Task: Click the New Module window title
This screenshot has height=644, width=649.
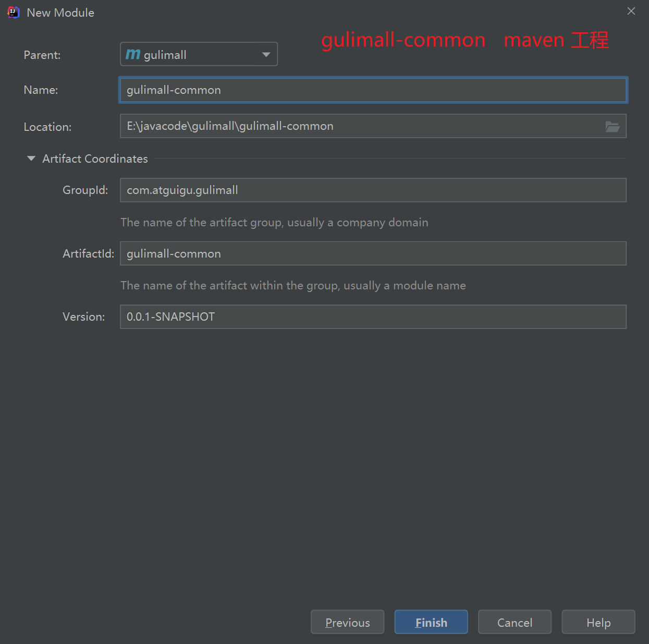Action: click(x=60, y=13)
